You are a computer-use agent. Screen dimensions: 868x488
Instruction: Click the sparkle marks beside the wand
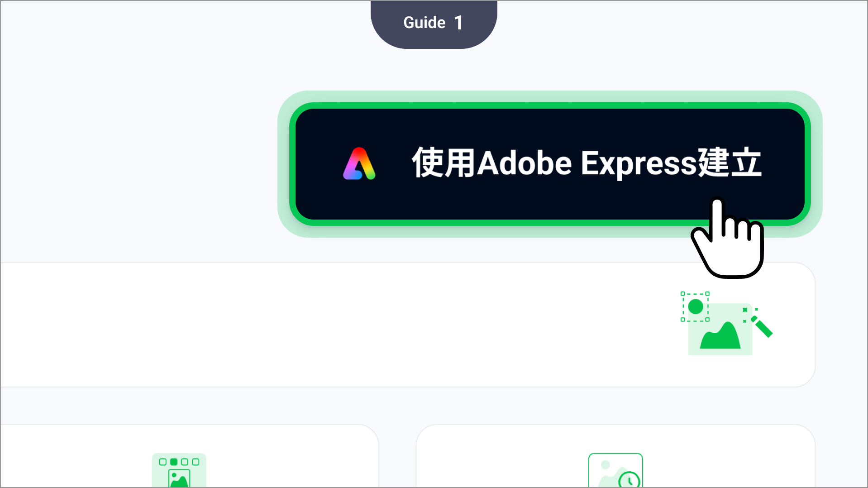[749, 315]
